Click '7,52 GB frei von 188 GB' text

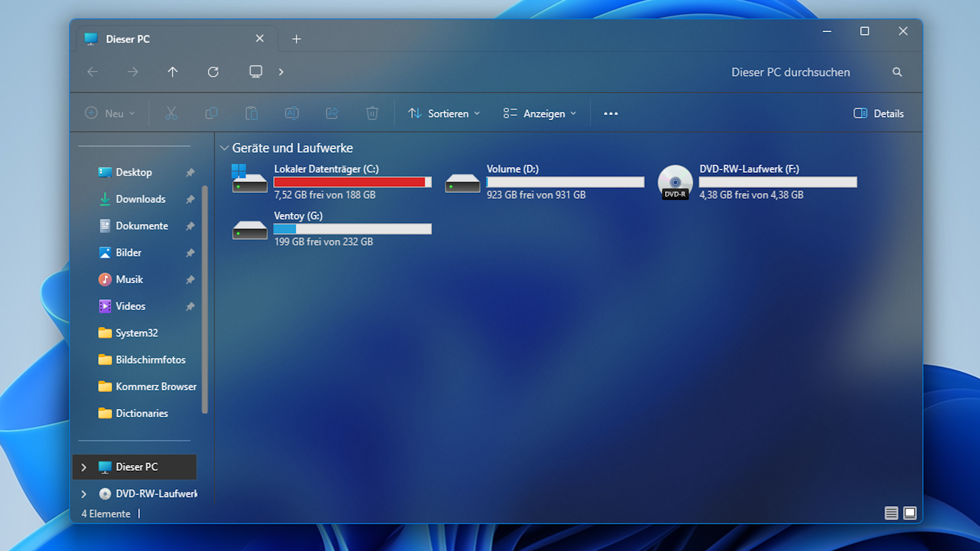click(x=324, y=195)
